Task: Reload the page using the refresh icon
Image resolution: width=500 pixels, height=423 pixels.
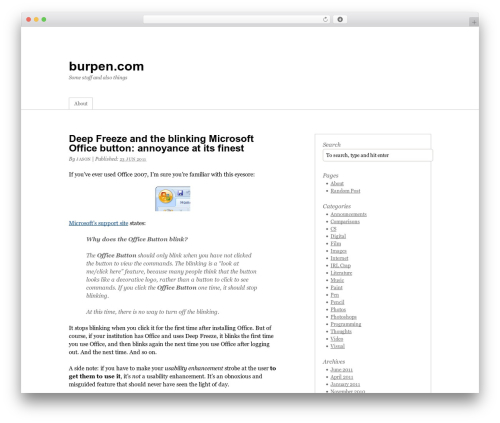Action: pos(325,19)
